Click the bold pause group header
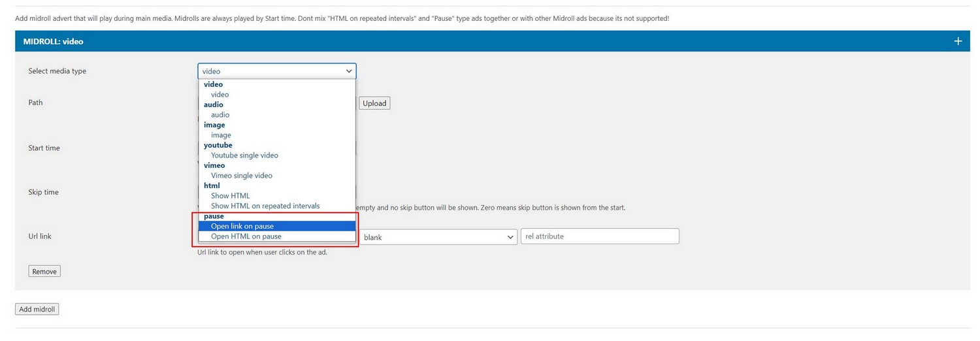The width and height of the screenshot is (980, 341). point(214,216)
